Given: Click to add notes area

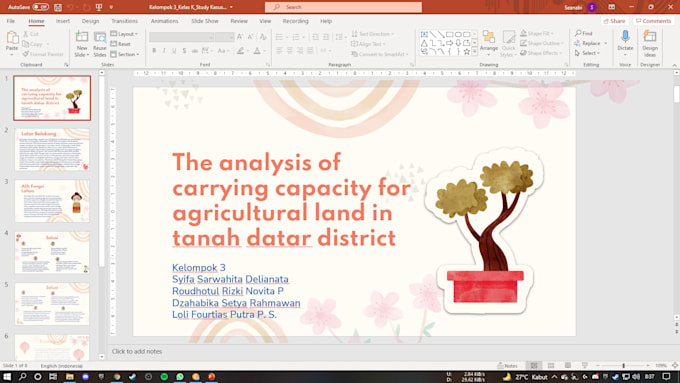Looking at the screenshot, I should click(x=137, y=351).
